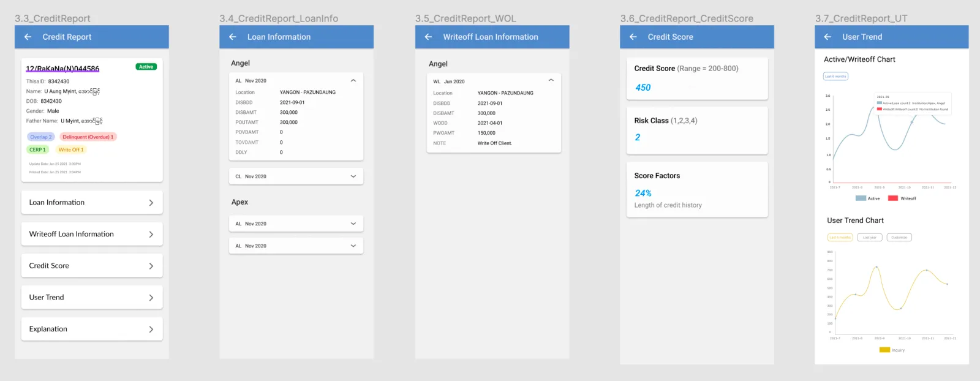Select the Writeoff Loan Information menu row

[92, 234]
